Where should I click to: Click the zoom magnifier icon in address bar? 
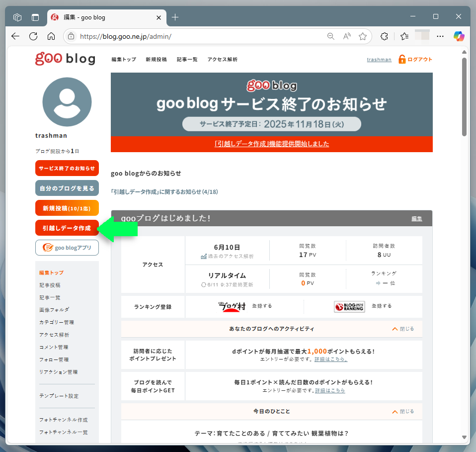(331, 36)
